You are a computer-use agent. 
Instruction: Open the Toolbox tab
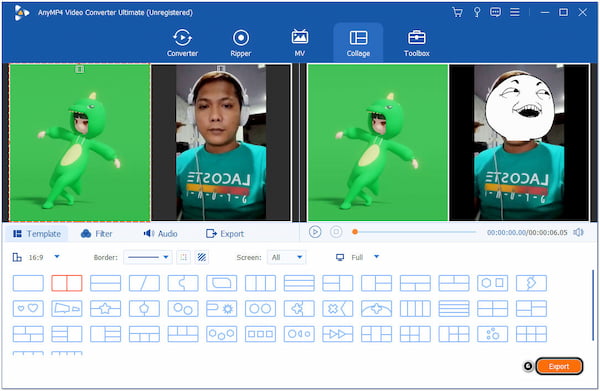tap(417, 43)
